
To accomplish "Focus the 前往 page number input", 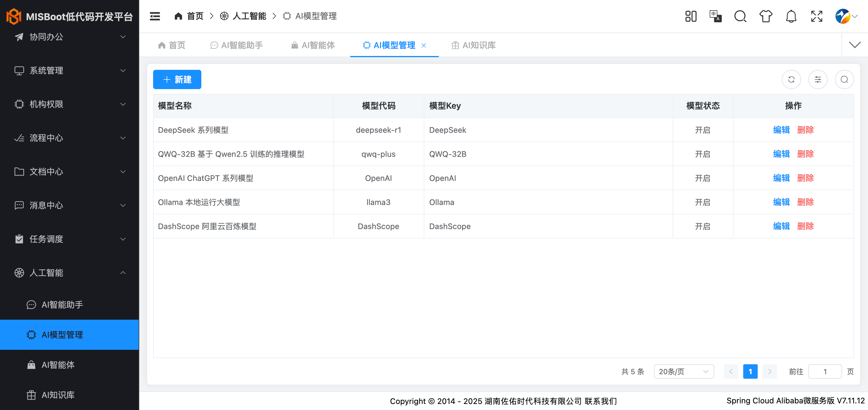I will point(825,371).
